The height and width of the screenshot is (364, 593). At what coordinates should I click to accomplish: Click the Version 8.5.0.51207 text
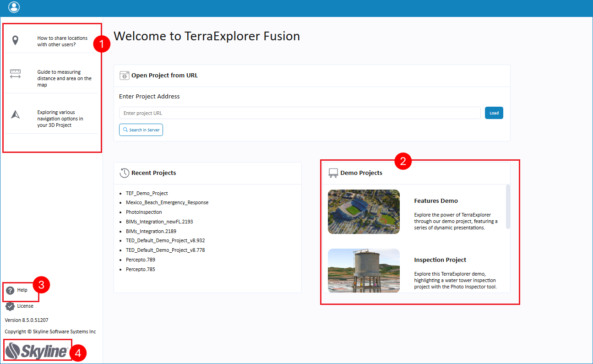[x=27, y=320]
